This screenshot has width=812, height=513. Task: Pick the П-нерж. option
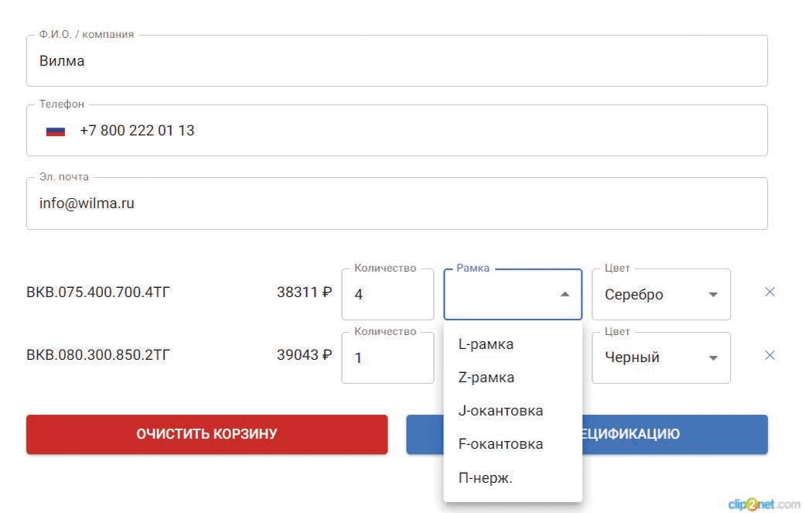coord(513,477)
